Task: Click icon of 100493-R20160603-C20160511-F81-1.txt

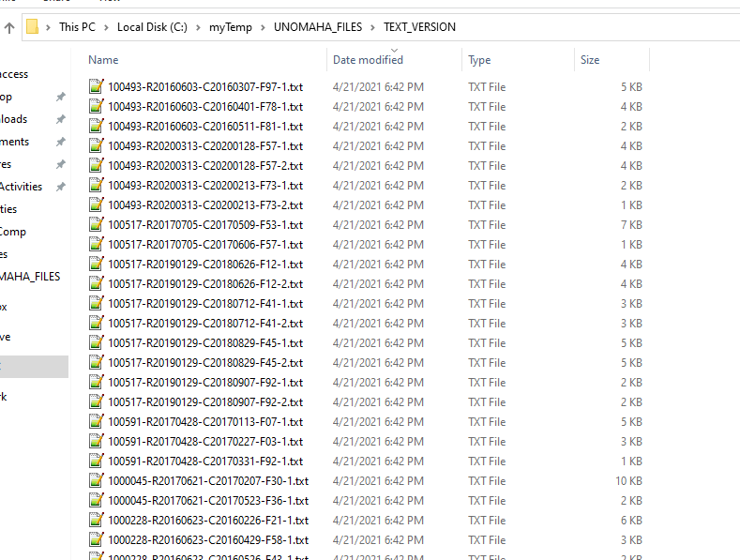Action: (97, 126)
